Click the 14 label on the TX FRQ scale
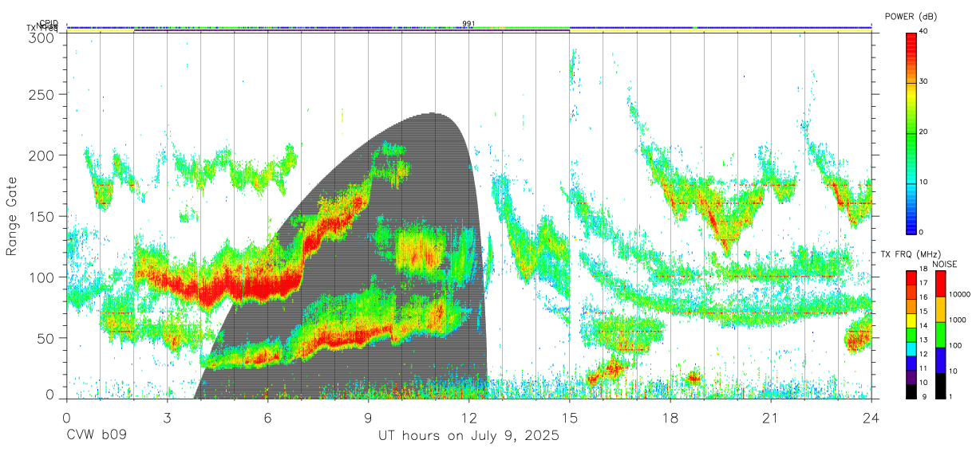Screen dimensions: 980x452 pyautogui.click(x=925, y=325)
